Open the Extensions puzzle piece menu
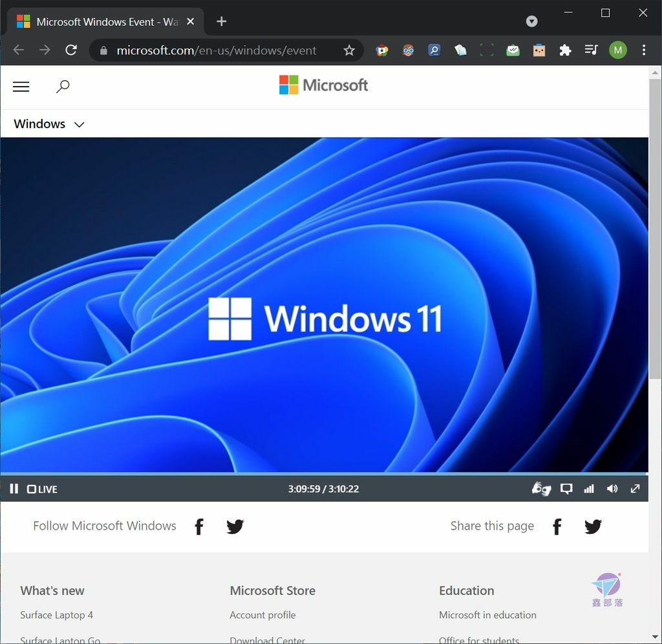This screenshot has width=662, height=644. [x=565, y=50]
